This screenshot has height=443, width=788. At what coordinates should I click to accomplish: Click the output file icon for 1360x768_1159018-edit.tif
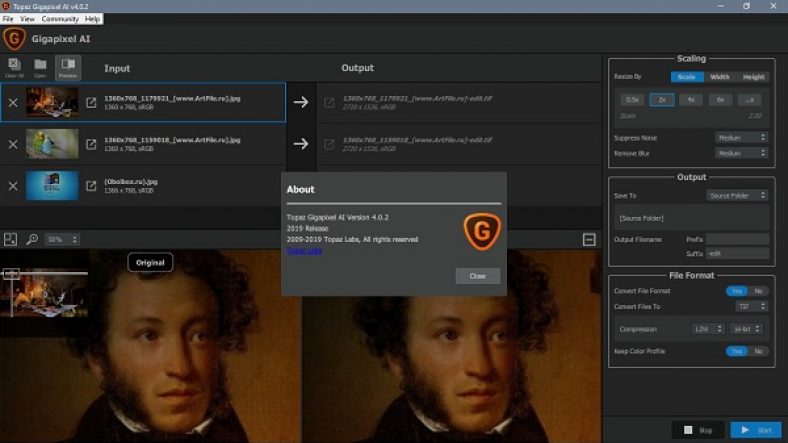(329, 144)
